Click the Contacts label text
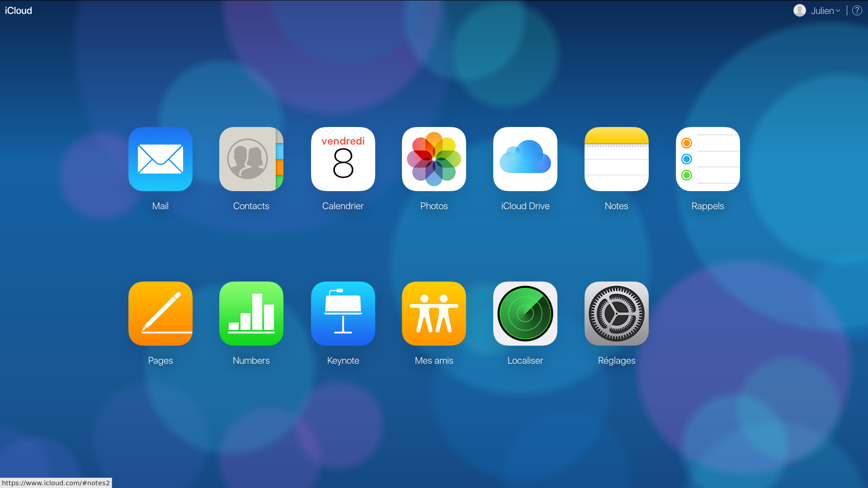 pyautogui.click(x=251, y=206)
